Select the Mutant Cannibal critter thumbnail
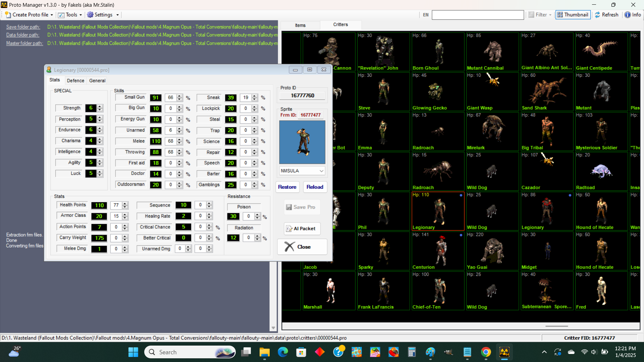Screen dimensions: 644x362 (x=492, y=52)
